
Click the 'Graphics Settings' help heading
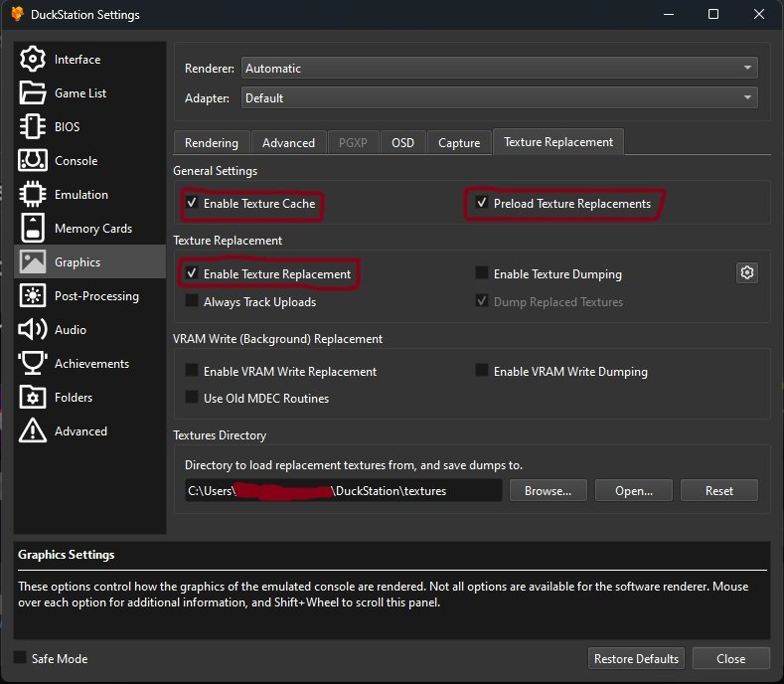66,555
